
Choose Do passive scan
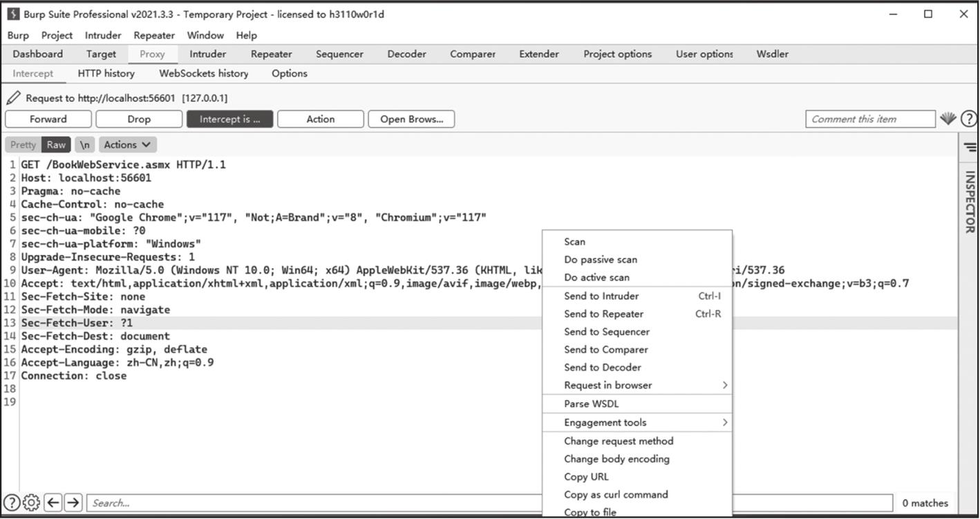(x=637, y=260)
